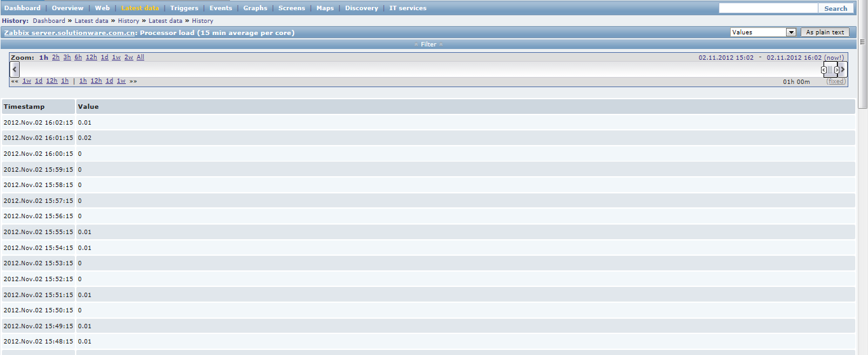Viewport: 868px width, 355px height.
Task: Click the double-right arrows to move forward
Action: coord(133,81)
